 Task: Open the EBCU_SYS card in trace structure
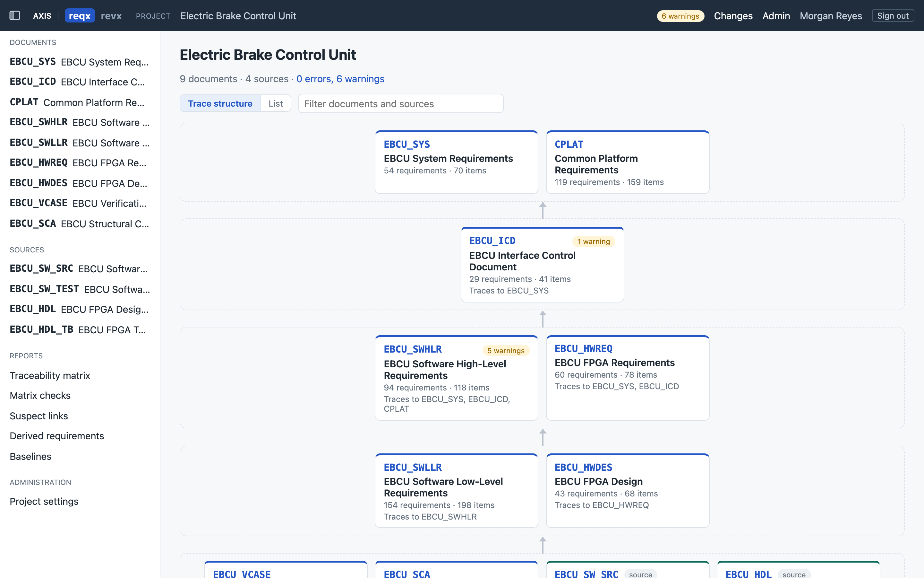pos(456,162)
